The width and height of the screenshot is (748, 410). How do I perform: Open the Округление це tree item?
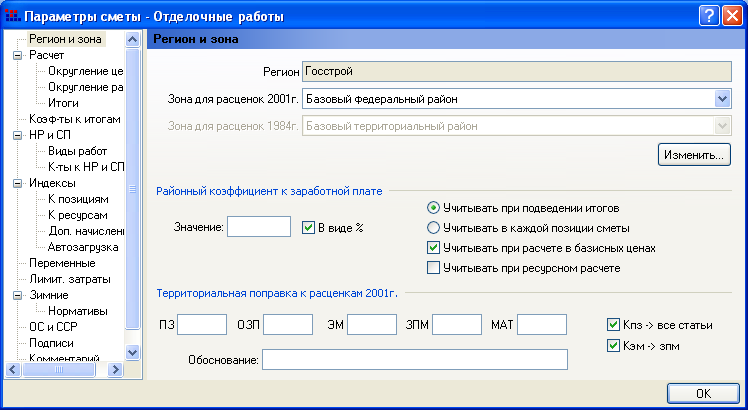tap(85, 71)
